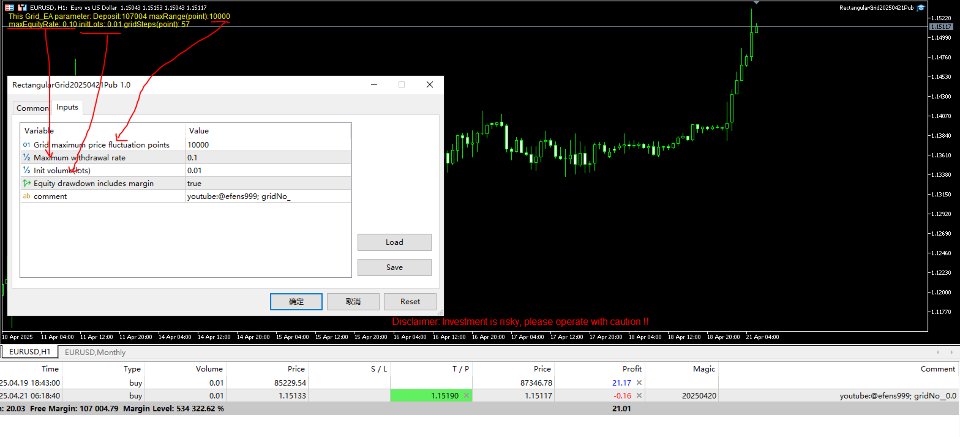Click the Save button

(x=394, y=267)
